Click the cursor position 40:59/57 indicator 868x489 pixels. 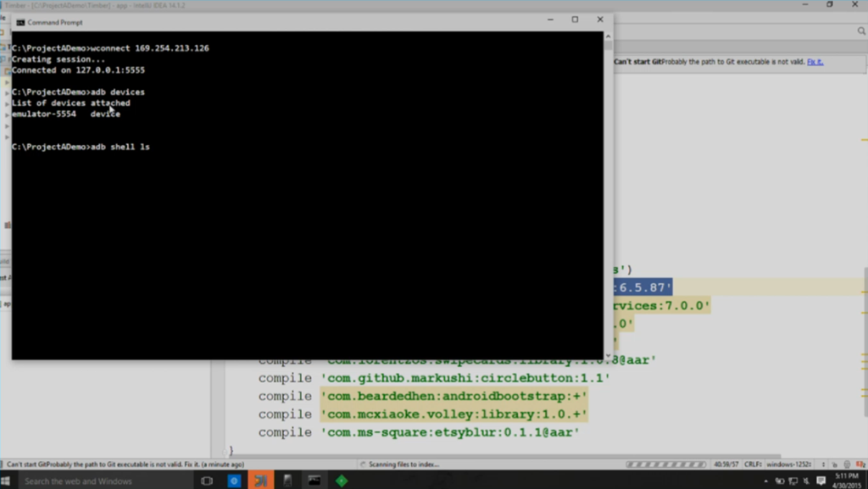tap(726, 464)
